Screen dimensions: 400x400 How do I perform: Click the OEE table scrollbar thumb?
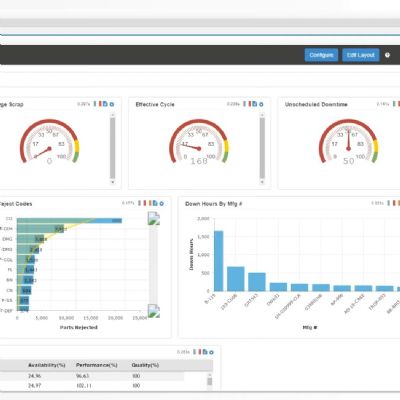pyautogui.click(x=210, y=381)
